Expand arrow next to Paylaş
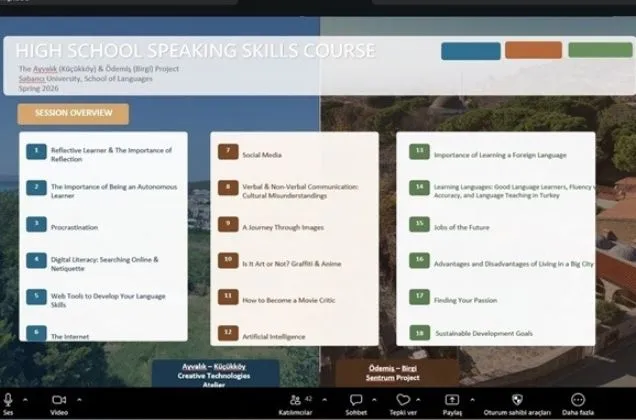The width and height of the screenshot is (636, 420). click(472, 400)
